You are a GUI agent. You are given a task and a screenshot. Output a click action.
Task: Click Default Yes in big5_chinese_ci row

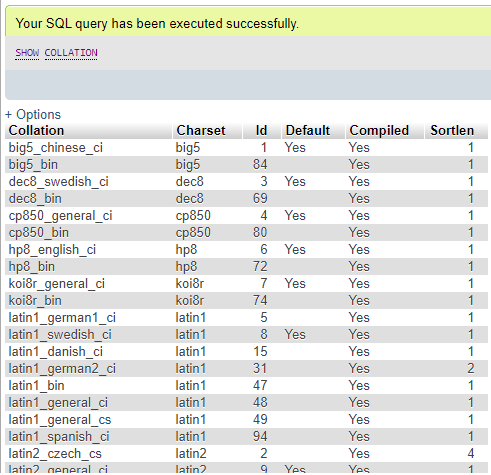295,148
